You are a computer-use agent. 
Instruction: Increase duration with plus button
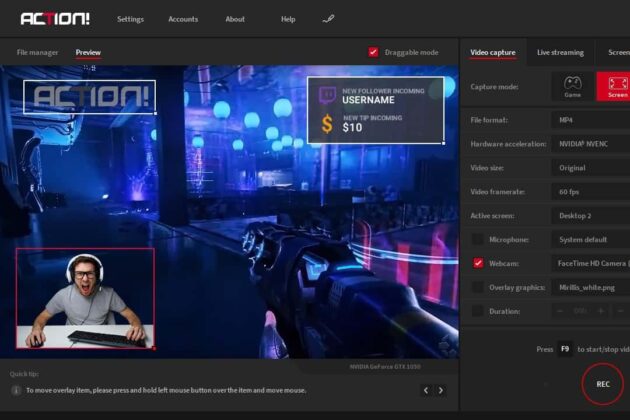(601, 311)
